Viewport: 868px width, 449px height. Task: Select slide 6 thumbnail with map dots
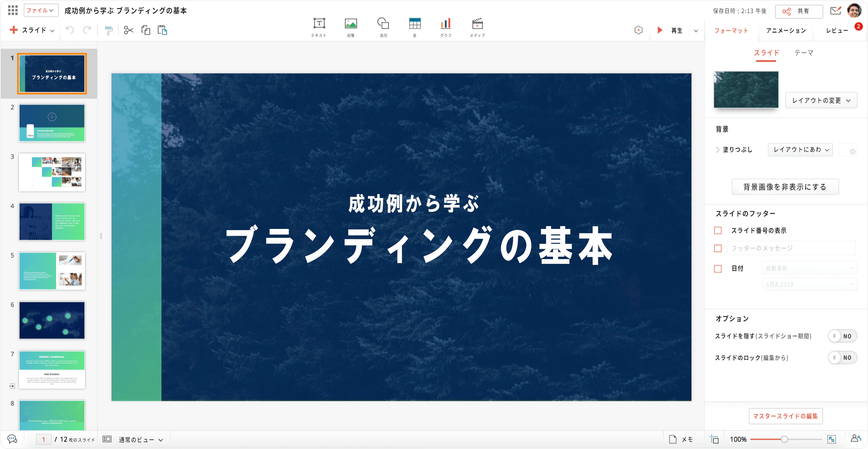coord(52,320)
